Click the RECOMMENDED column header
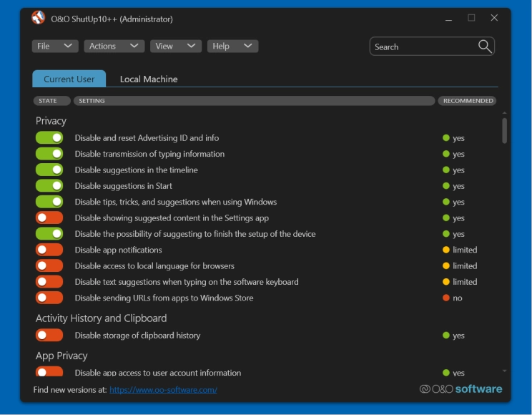This screenshot has width=532, height=415. 467,101
